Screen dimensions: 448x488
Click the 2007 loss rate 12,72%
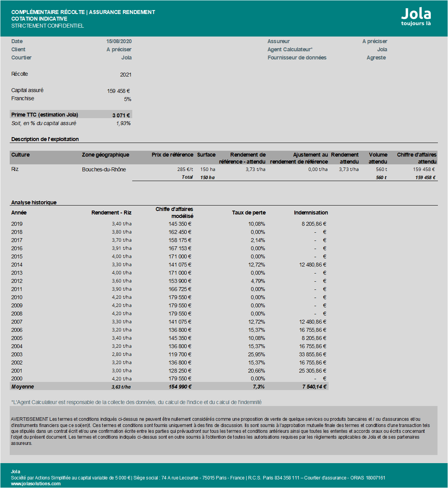click(x=257, y=322)
